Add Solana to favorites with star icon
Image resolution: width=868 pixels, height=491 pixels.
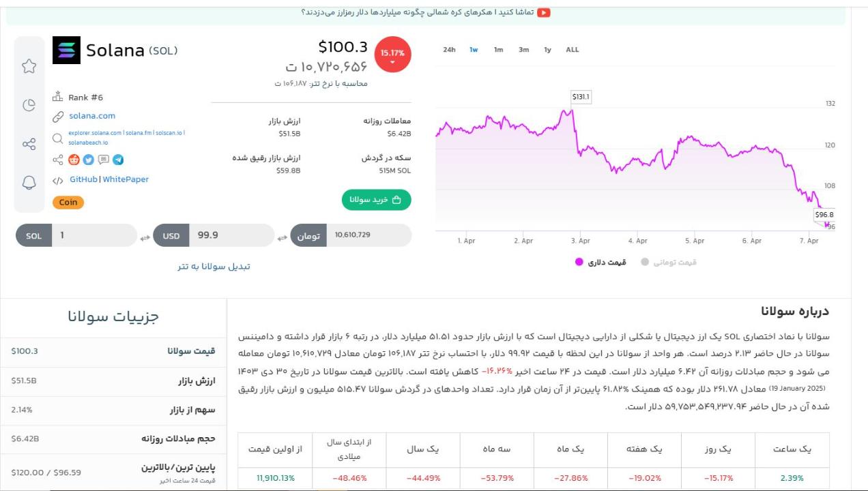[29, 66]
